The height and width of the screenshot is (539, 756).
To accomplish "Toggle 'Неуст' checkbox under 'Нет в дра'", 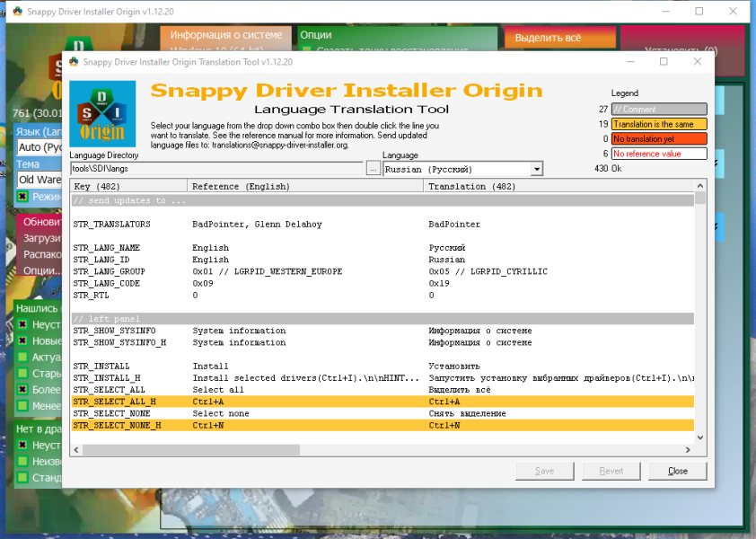I will tap(22, 445).
